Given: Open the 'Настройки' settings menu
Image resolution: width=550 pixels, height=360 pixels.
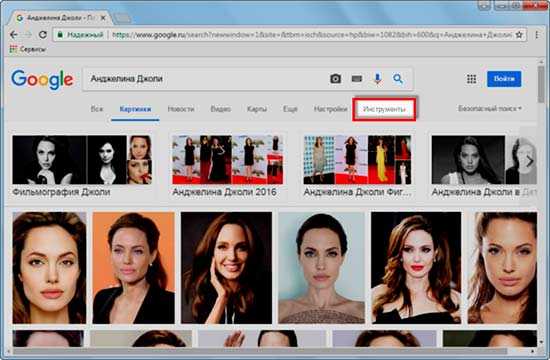Looking at the screenshot, I should point(330,109).
